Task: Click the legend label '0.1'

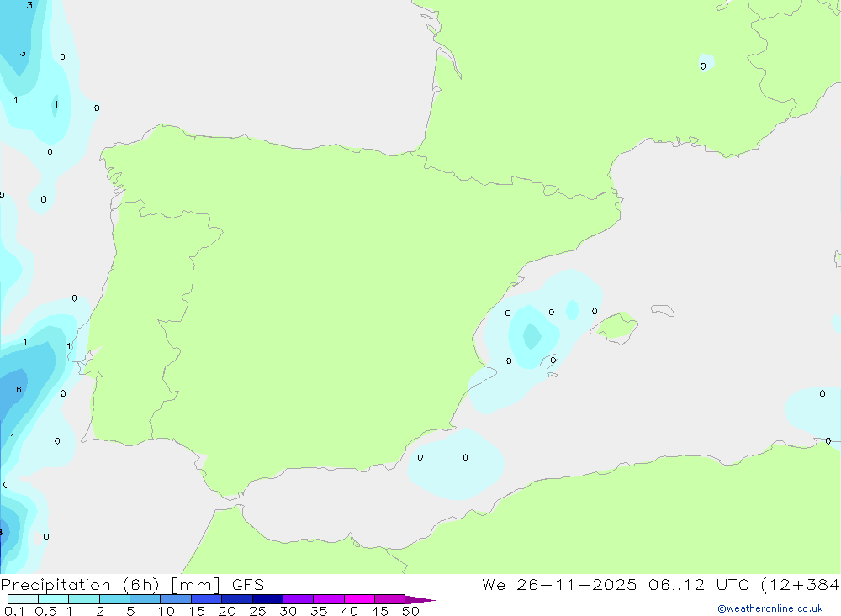Action: click(x=14, y=611)
